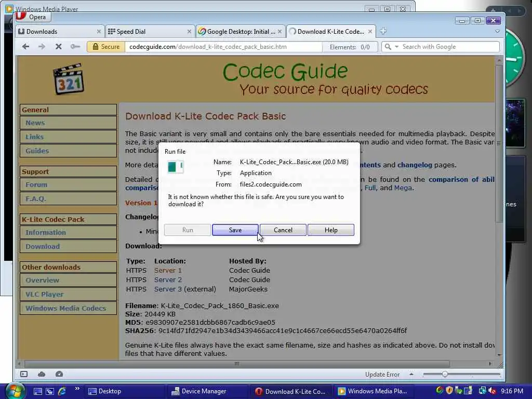This screenshot has height=399, width=532.
Task: Click the Update Error status text
Action: coord(382,374)
